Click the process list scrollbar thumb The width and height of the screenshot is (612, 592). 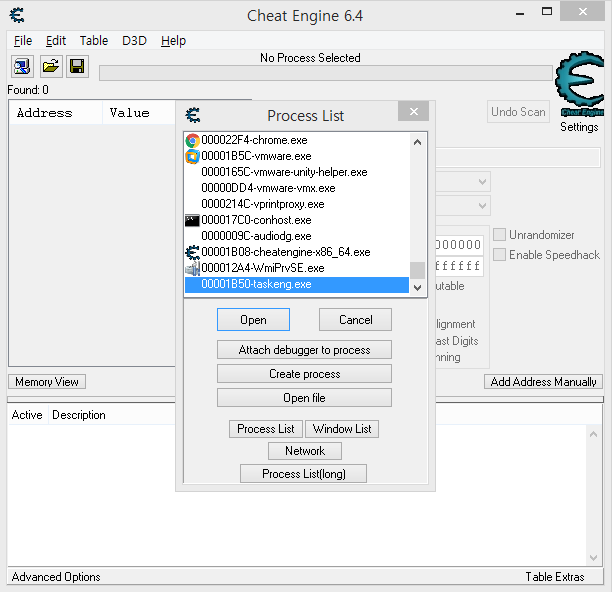[417, 270]
